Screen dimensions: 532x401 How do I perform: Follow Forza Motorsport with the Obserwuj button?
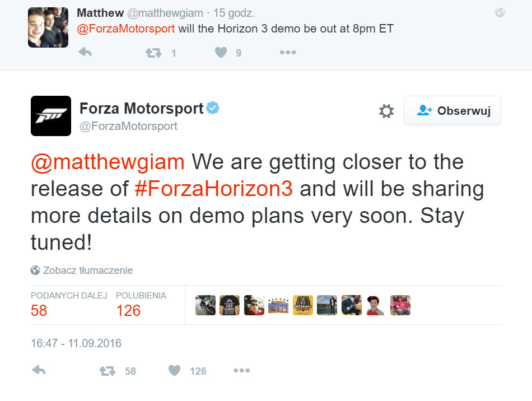coord(452,111)
